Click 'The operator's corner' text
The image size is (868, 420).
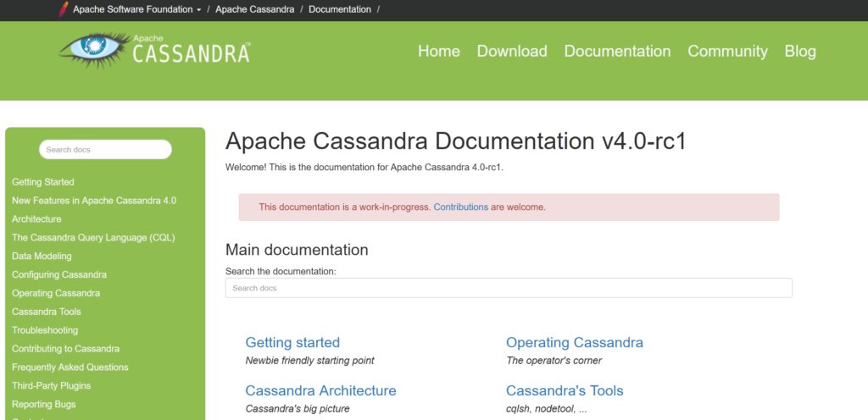pos(554,361)
